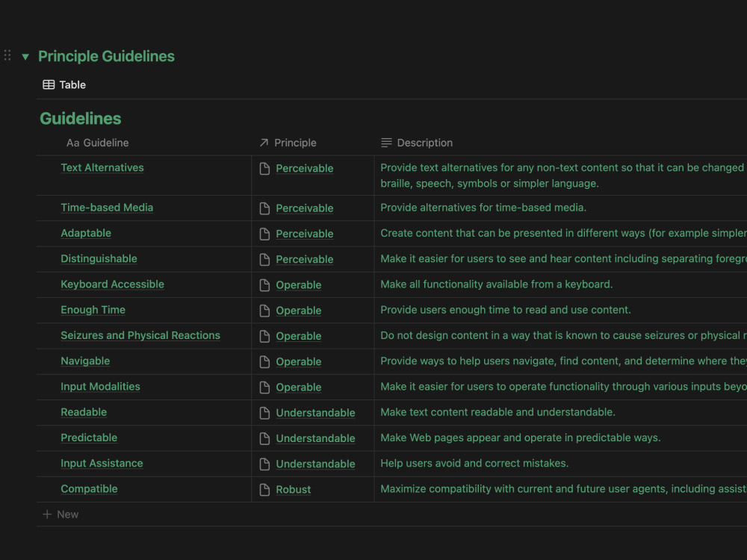
Task: Click the drag handle beside Principle Guidelines
Action: pyautogui.click(x=7, y=55)
